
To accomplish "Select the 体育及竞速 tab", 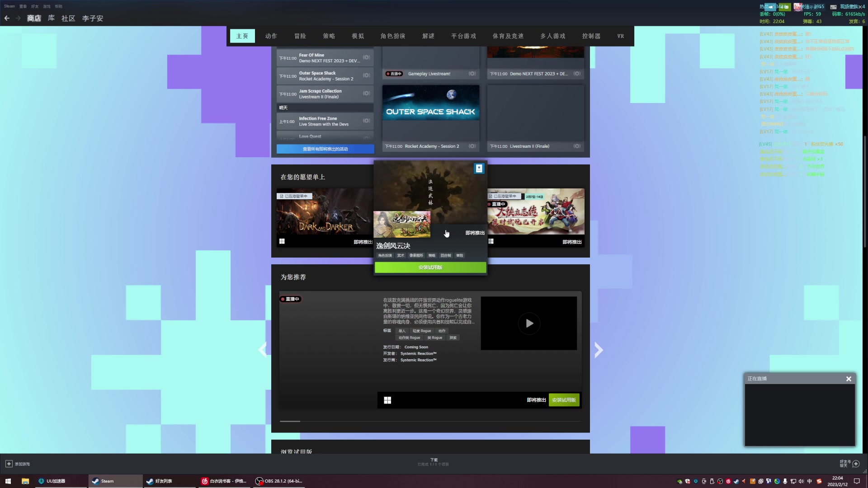I will point(508,36).
